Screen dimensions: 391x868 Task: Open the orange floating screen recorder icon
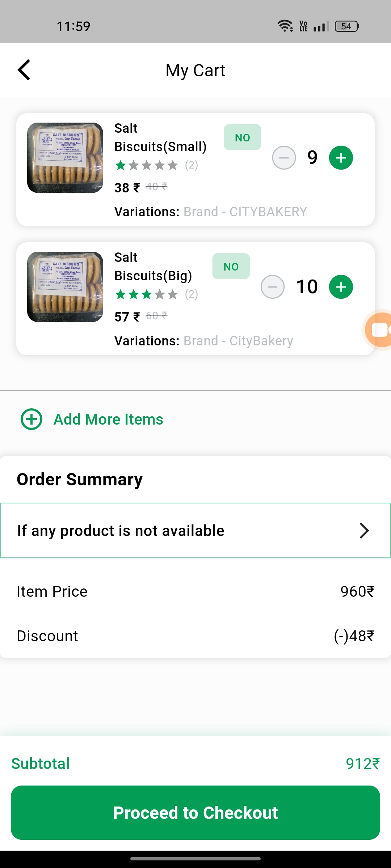[x=377, y=330]
